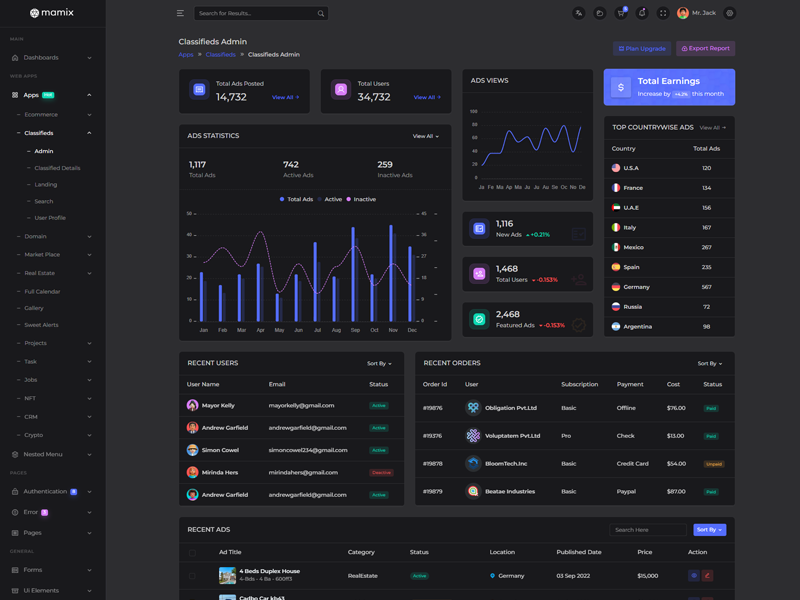The height and width of the screenshot is (600, 800).
Task: Click the hamburger sidebar toggle icon
Action: [180, 13]
